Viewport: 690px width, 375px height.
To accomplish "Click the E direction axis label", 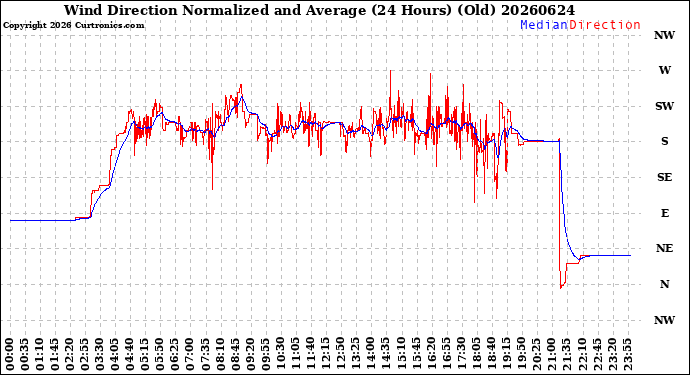I will 664,213.
